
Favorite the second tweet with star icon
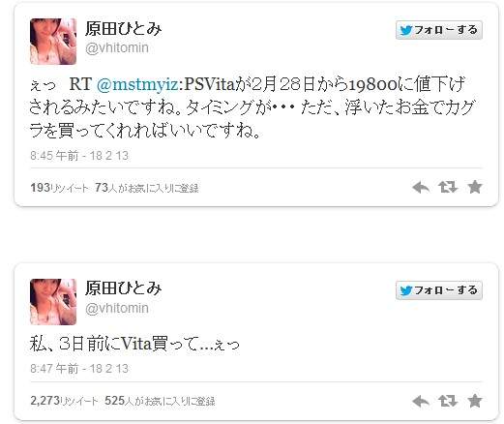pyautogui.click(x=475, y=401)
